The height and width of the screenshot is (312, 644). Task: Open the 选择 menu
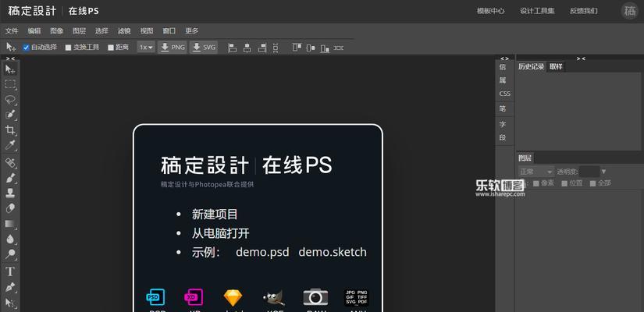pos(101,30)
